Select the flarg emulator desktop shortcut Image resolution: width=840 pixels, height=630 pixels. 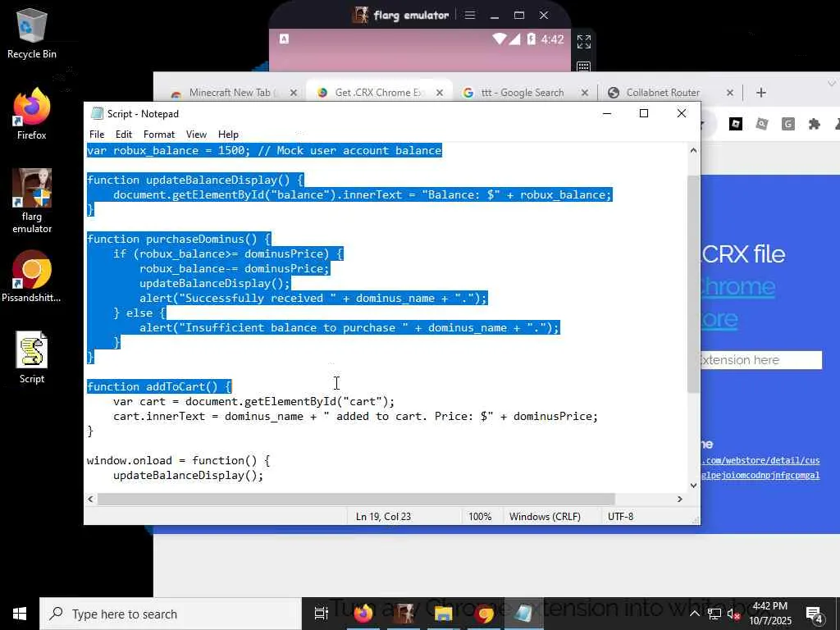click(x=32, y=201)
